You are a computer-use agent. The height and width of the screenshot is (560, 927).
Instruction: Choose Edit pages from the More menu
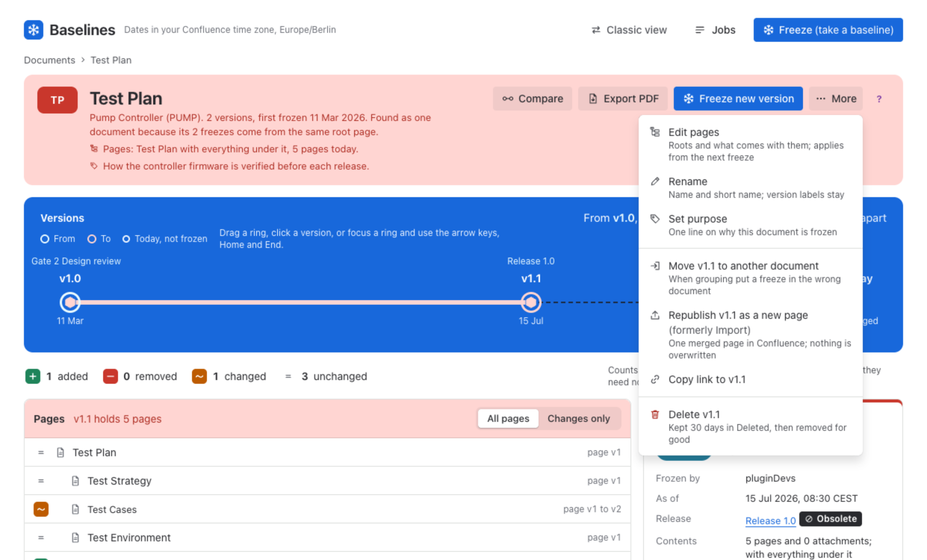point(750,144)
